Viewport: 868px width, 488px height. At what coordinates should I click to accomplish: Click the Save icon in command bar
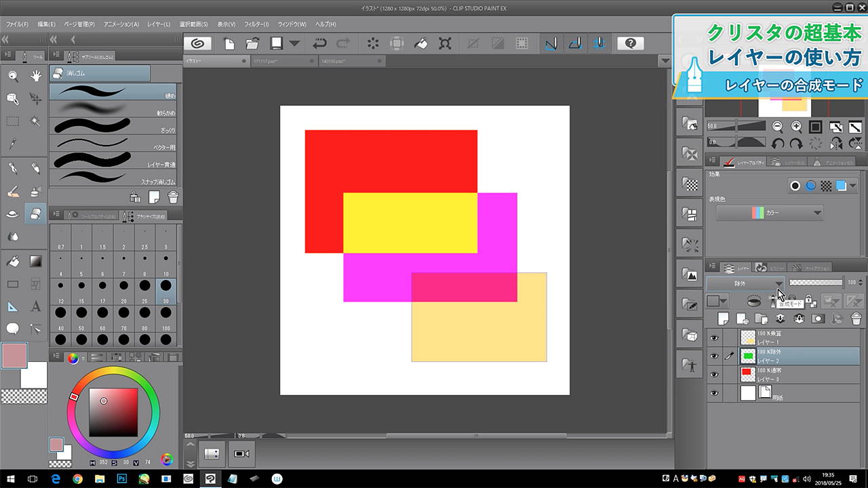point(276,43)
